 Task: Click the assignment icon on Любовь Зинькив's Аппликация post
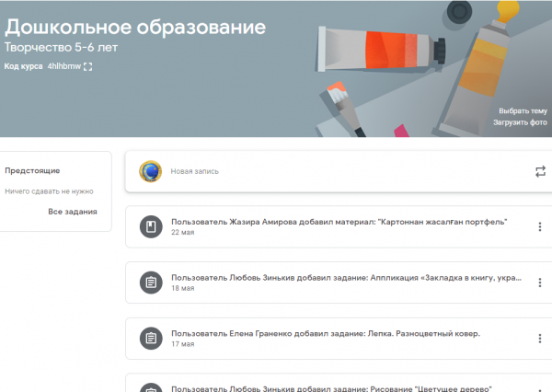pos(150,282)
